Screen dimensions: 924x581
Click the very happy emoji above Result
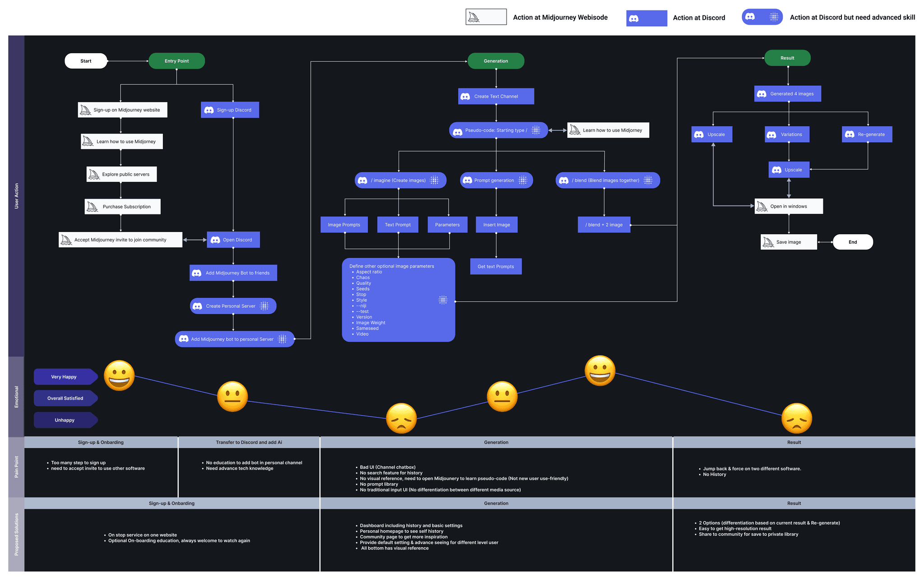[600, 371]
